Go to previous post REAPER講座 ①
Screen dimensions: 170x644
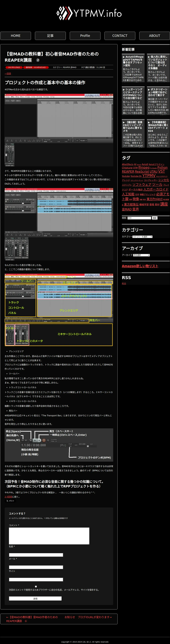pos(32,619)
